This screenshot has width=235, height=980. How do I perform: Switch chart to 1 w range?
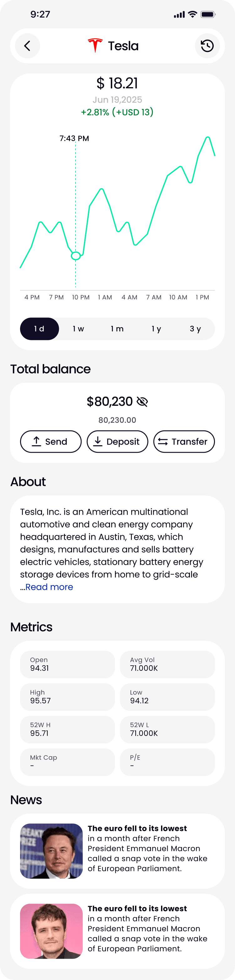[78, 329]
